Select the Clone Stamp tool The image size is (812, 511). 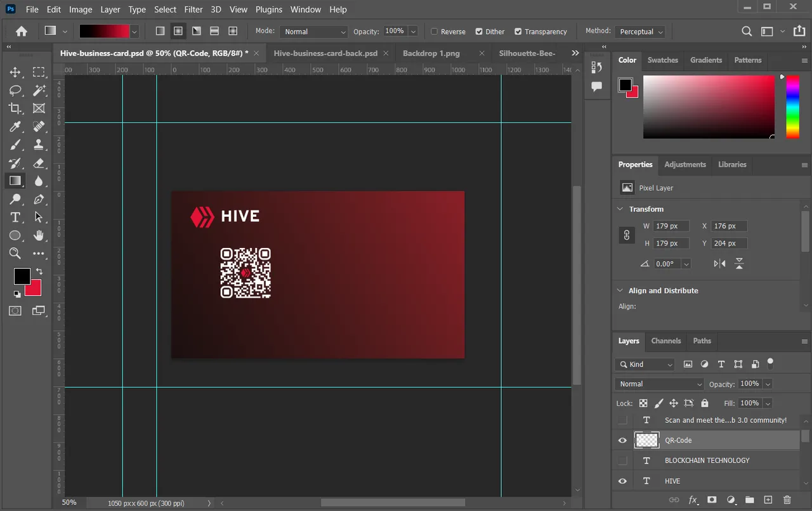tap(39, 145)
